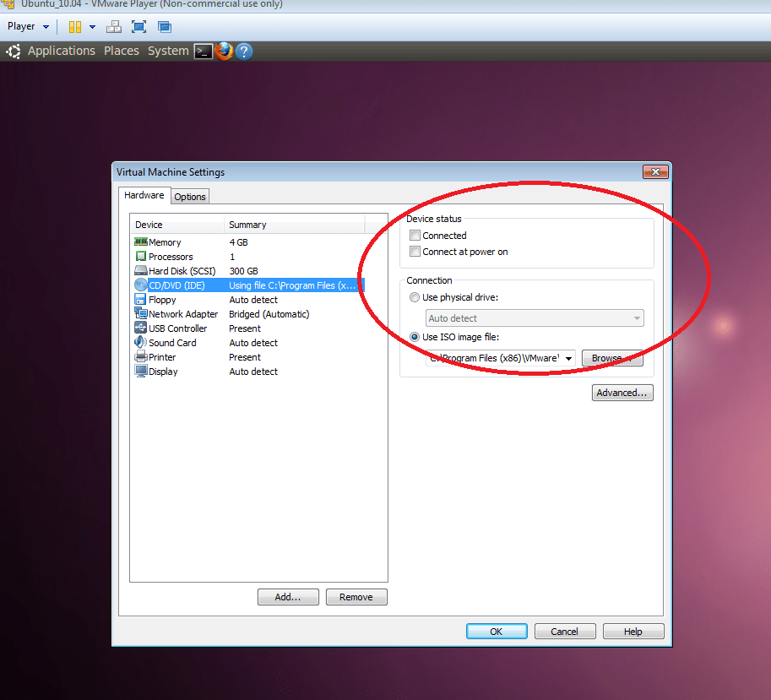
Task: Click the Summary column header
Action: pos(294,224)
